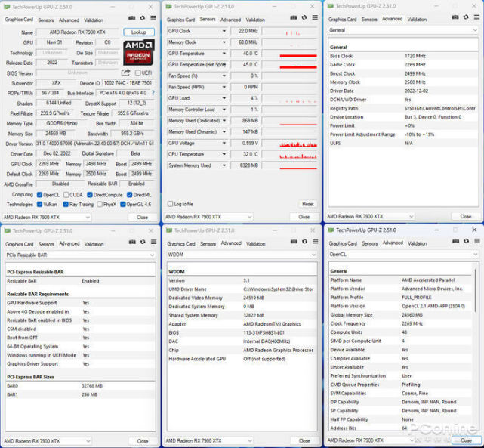484x448 pixels.
Task: Click the Reset button in Sensors window
Action: click(x=307, y=204)
